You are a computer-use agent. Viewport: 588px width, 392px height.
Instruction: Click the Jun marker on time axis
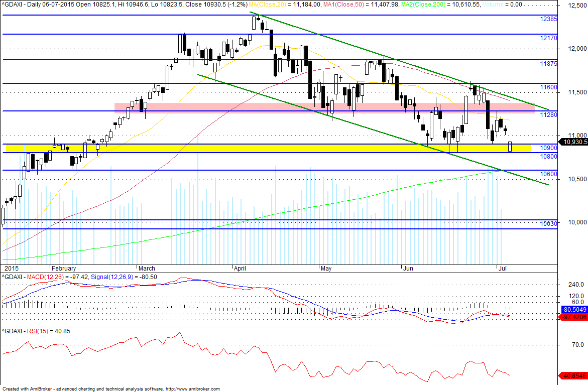pos(408,269)
